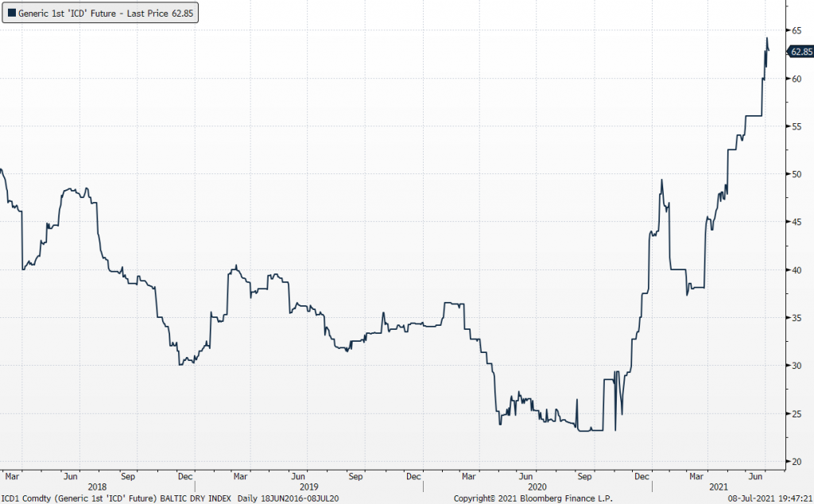
Task: Click the legend box 'Generic 1st ICD Future'
Action: tap(100, 14)
